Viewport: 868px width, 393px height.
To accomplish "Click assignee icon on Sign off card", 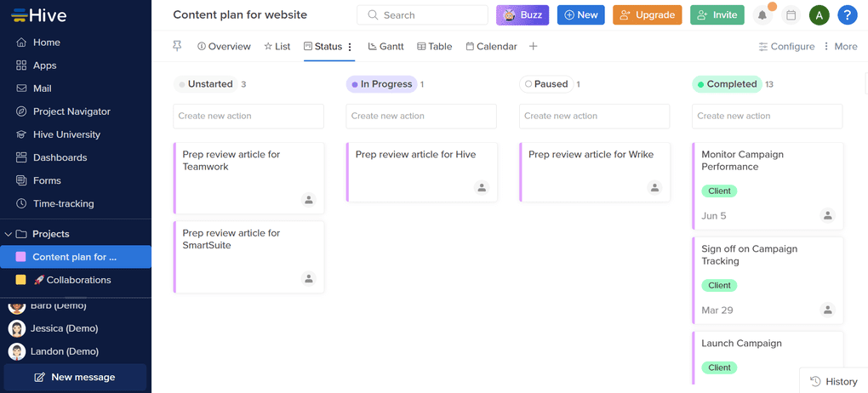I will point(828,310).
